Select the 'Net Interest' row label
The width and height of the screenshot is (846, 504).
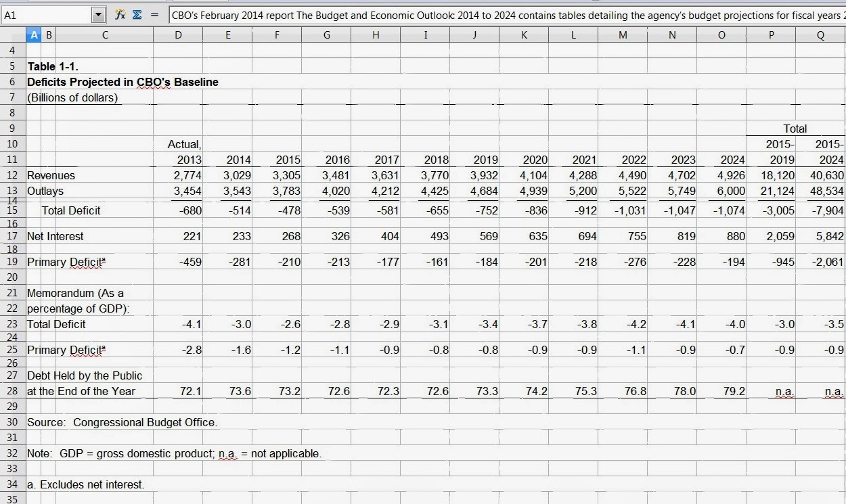click(x=55, y=236)
